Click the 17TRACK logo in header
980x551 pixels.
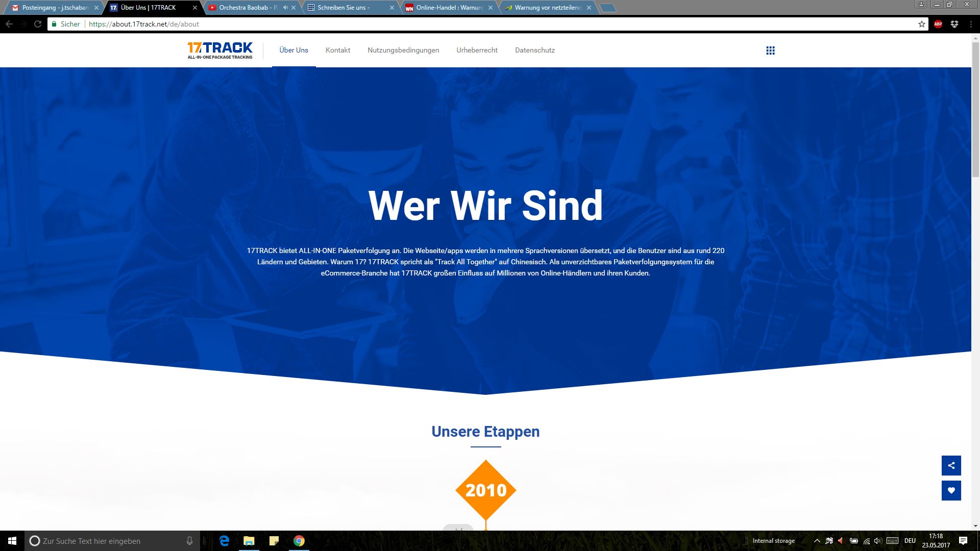[x=220, y=50]
